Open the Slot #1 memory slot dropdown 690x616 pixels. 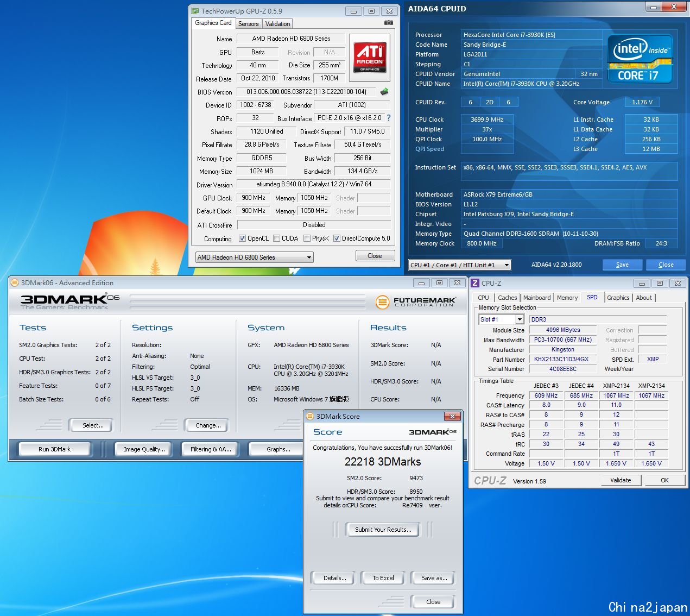[x=501, y=319]
